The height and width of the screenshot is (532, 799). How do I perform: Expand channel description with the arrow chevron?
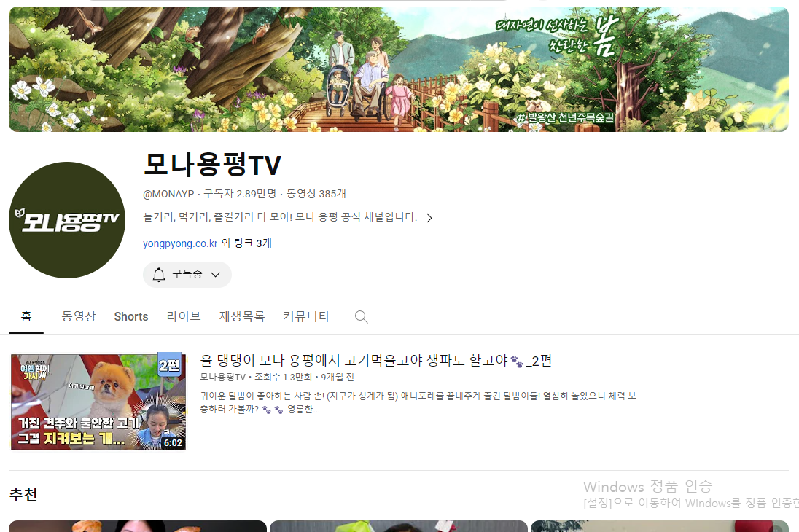(429, 218)
